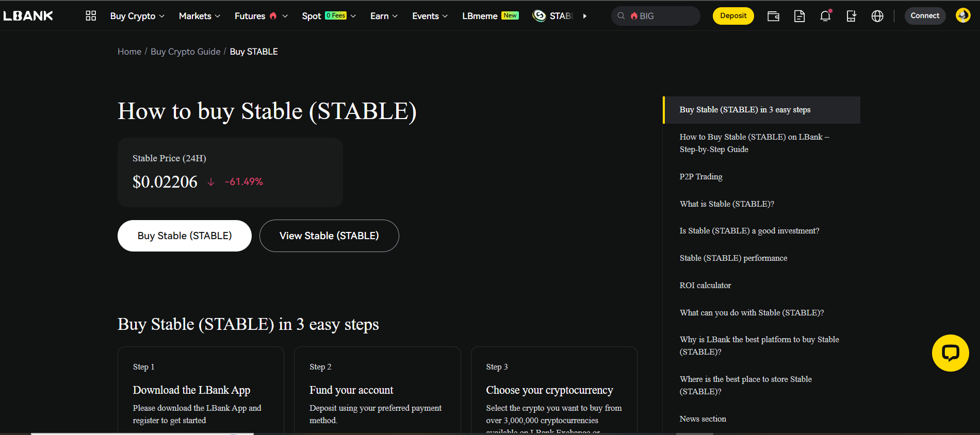
Task: Click the Buy Stable (STABLE) button
Action: 185,236
